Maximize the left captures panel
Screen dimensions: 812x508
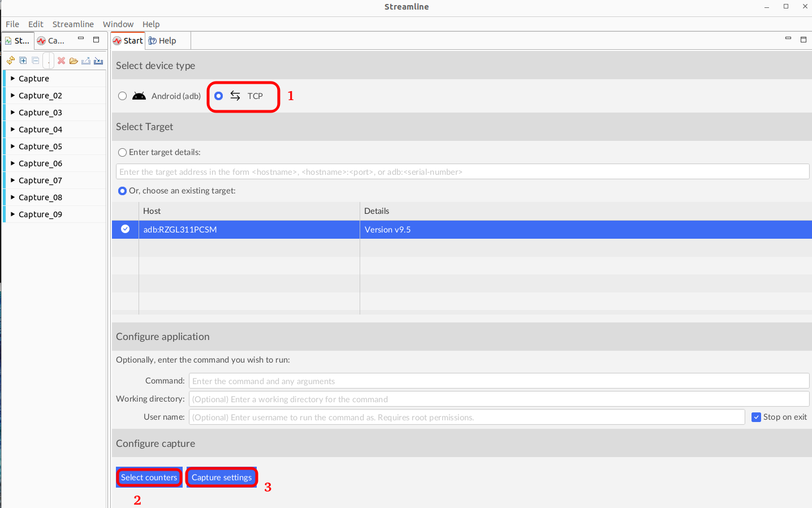tap(96, 40)
